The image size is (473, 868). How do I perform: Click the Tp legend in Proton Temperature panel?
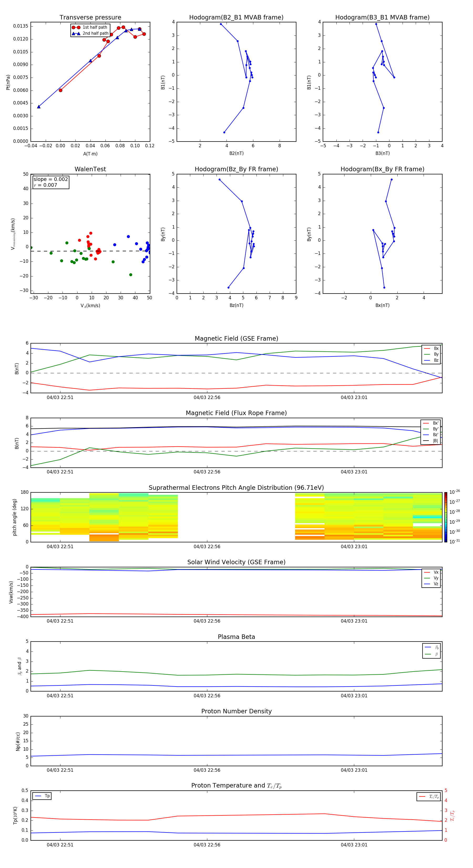click(x=42, y=796)
